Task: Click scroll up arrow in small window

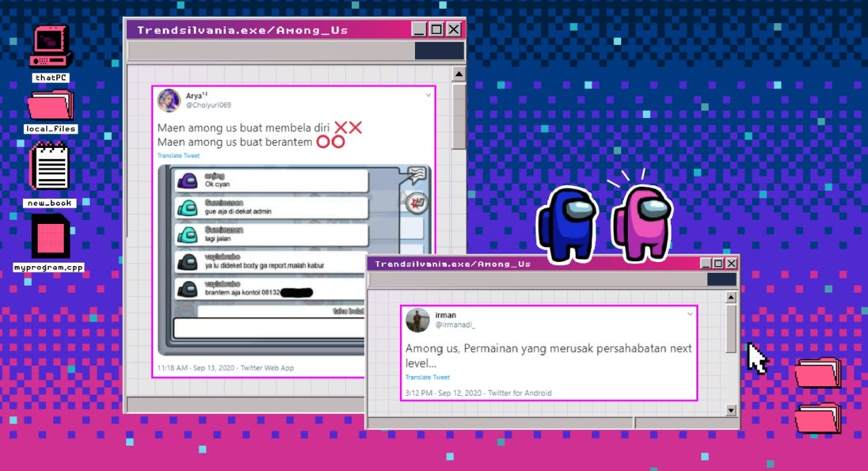Action: [x=731, y=297]
